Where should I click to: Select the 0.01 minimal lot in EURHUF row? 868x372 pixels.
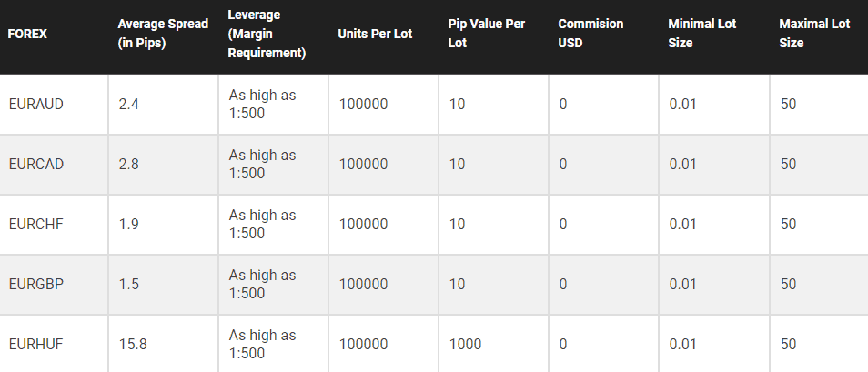[682, 345]
